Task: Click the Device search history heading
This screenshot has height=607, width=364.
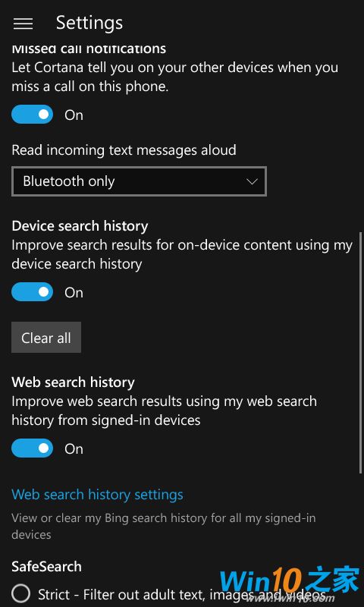Action: [x=80, y=225]
